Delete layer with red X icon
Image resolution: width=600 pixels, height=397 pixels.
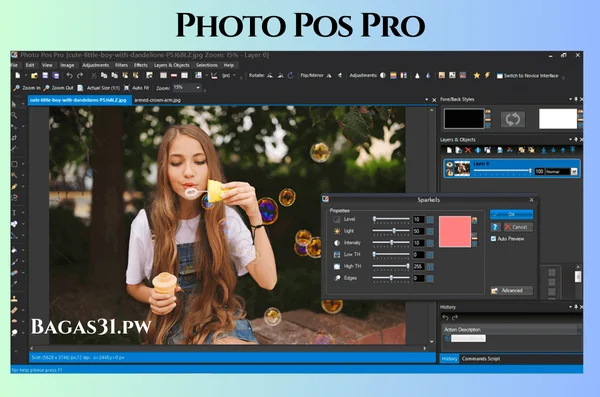(x=468, y=150)
